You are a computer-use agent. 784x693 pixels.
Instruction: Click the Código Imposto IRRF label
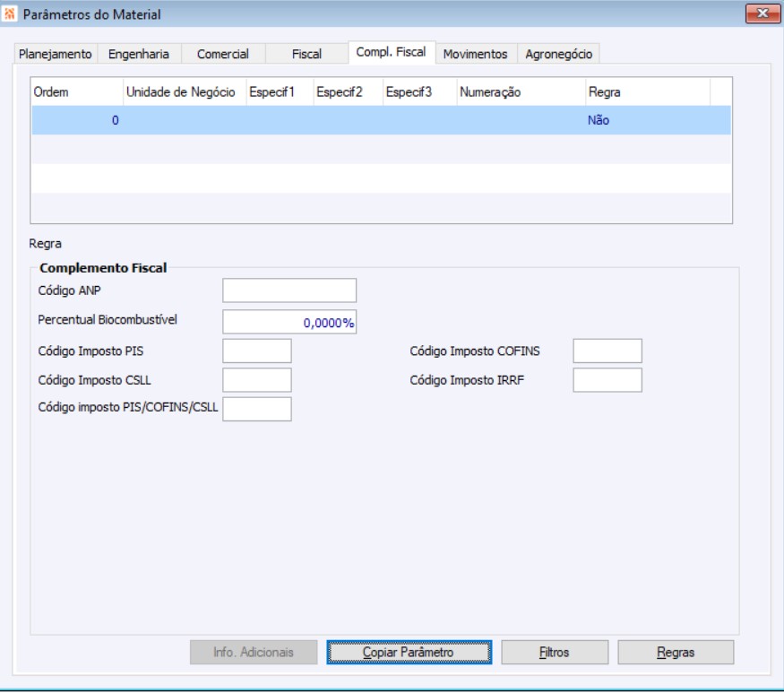(x=467, y=380)
